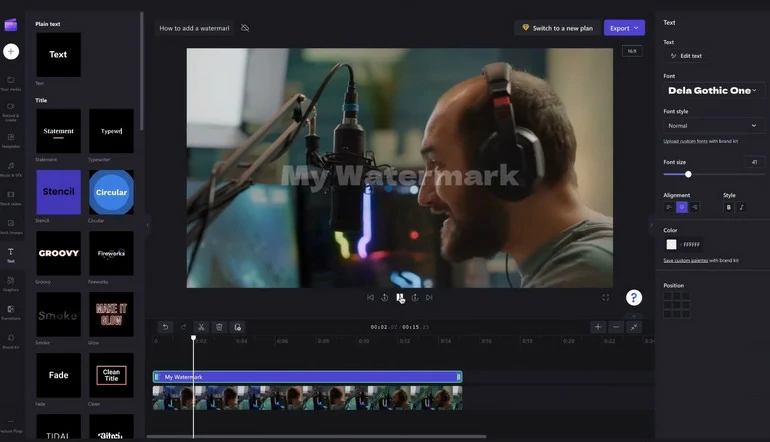Switch to the Your media sidebar tab
This screenshot has width=770, height=442.
click(11, 82)
